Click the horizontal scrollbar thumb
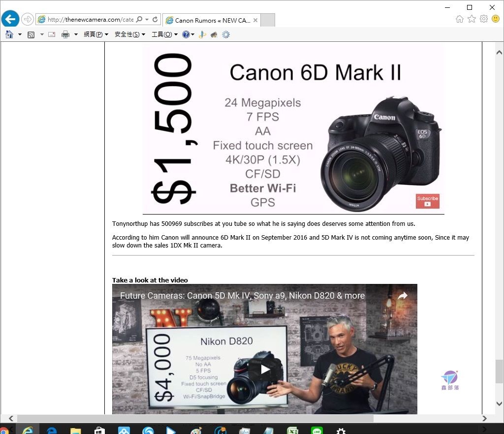Screen dimensions: 504x434 (195, 418)
